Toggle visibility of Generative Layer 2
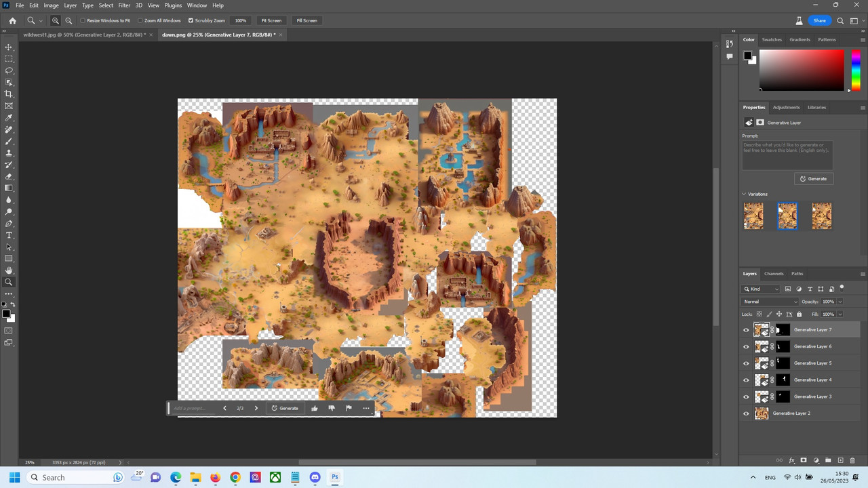The width and height of the screenshot is (868, 488). [x=746, y=413]
